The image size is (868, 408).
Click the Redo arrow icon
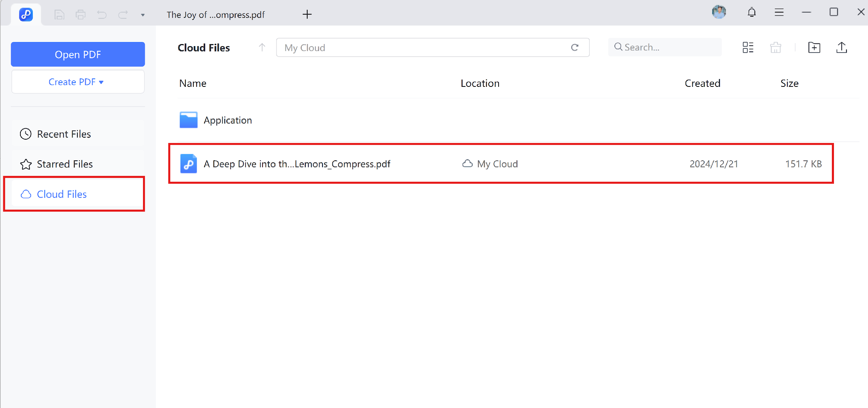[122, 14]
